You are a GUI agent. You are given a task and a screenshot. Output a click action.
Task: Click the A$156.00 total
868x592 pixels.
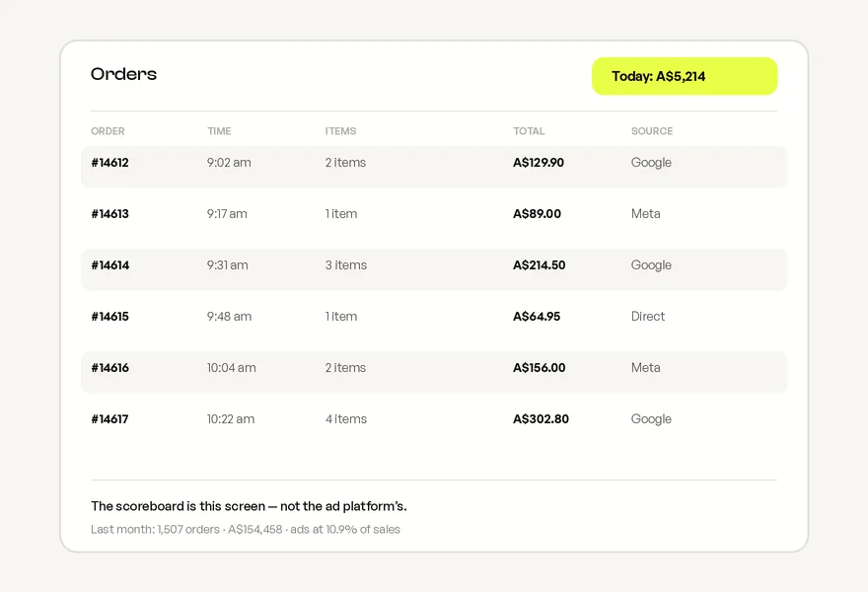coord(540,368)
